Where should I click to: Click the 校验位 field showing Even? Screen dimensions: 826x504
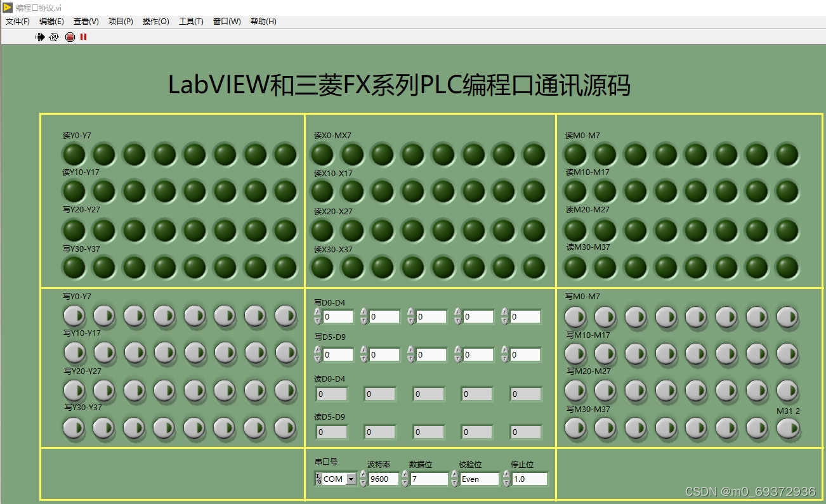[x=480, y=479]
